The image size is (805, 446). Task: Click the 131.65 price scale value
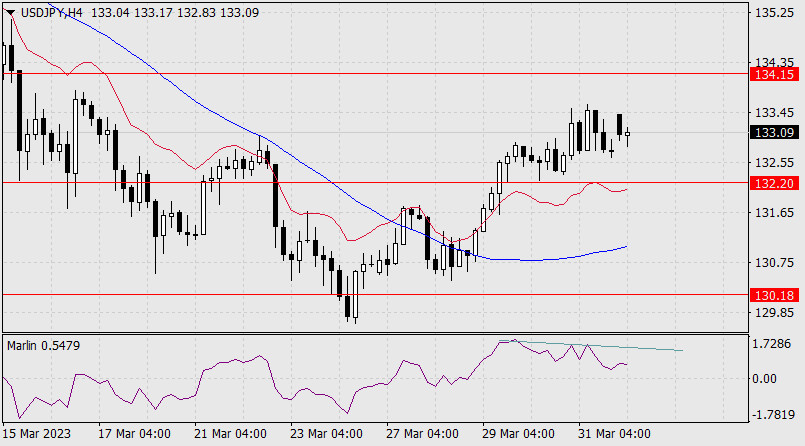774,212
